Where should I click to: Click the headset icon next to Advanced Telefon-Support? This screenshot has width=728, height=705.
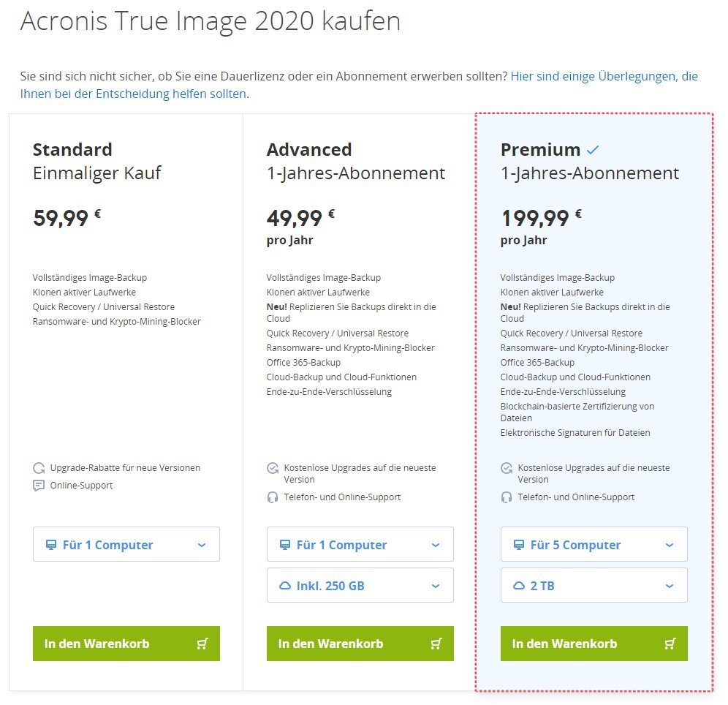(x=273, y=497)
